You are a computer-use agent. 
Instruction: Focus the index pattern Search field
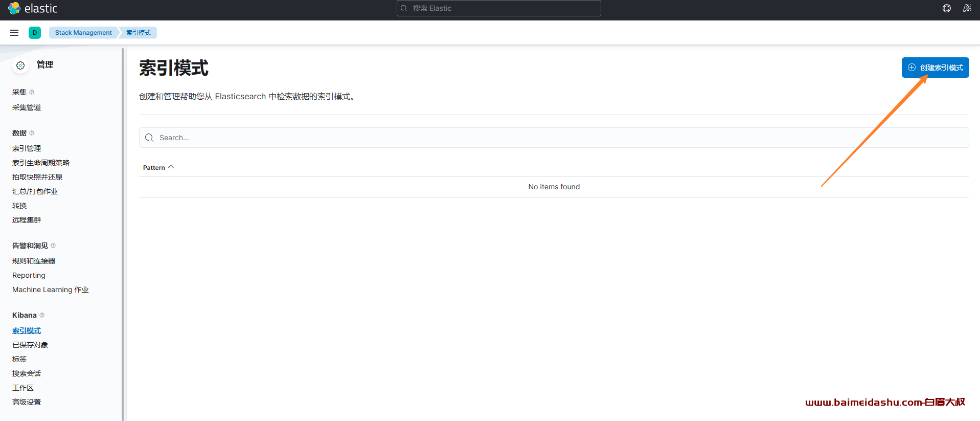tap(554, 138)
